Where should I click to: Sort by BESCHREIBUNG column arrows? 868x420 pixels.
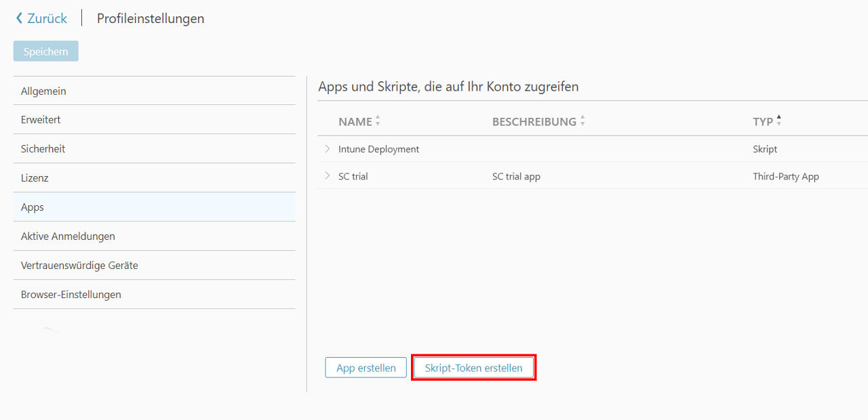pos(583,121)
